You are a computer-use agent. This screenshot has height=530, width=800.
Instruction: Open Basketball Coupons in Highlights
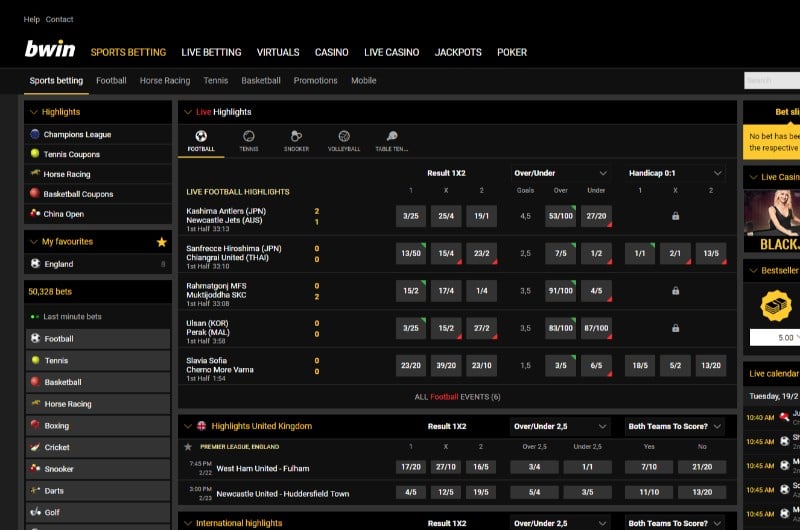tap(97, 194)
